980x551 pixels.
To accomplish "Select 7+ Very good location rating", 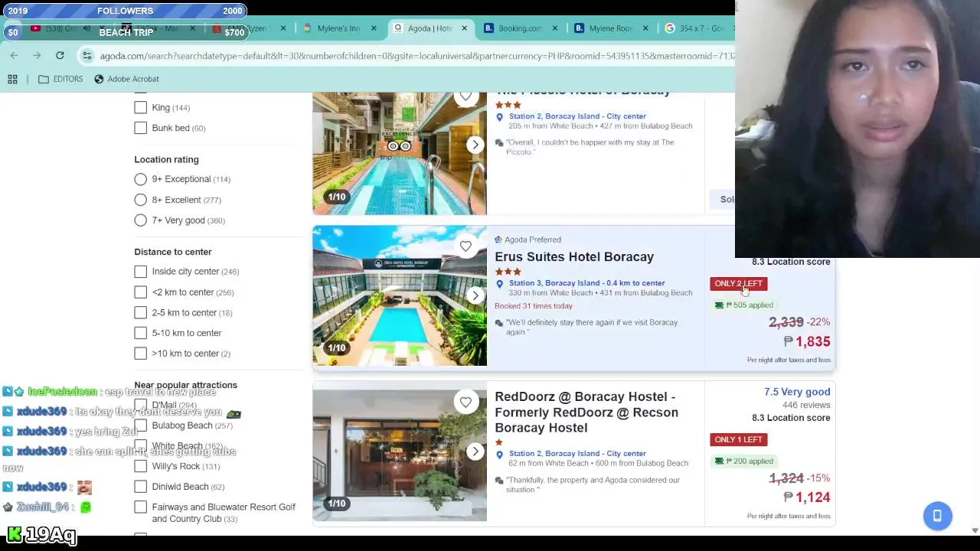I will 141,220.
